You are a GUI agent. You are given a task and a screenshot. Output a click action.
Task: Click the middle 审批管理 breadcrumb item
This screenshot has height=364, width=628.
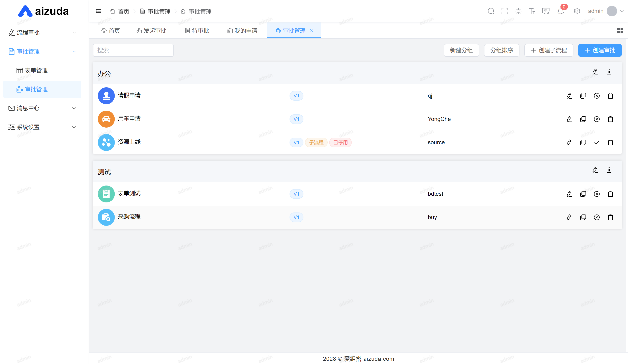(x=155, y=11)
